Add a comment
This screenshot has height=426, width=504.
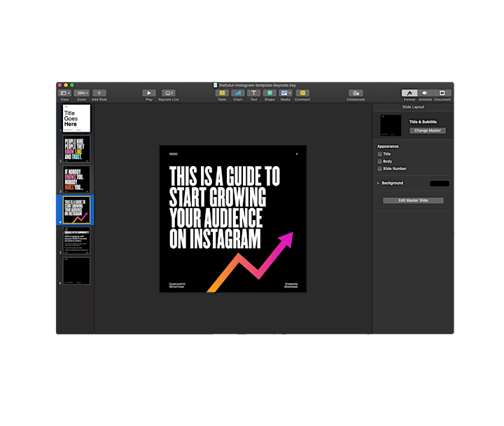pos(302,93)
